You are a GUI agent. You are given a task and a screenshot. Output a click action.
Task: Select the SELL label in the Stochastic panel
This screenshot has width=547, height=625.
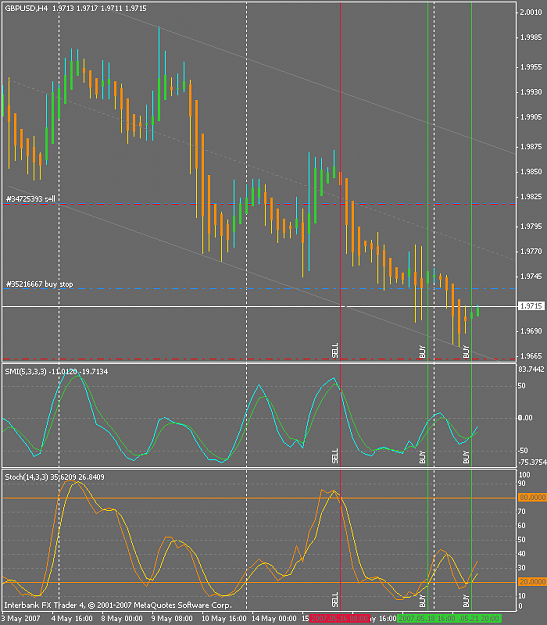(x=335, y=600)
